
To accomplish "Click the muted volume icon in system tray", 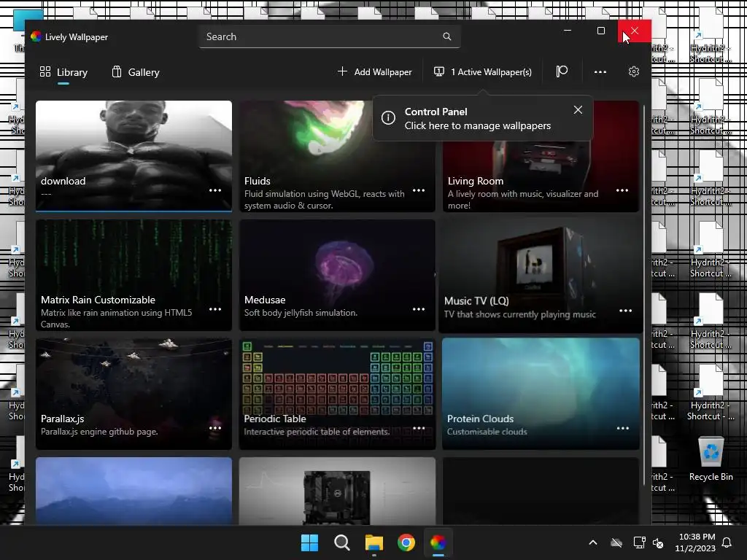I will point(658,542).
